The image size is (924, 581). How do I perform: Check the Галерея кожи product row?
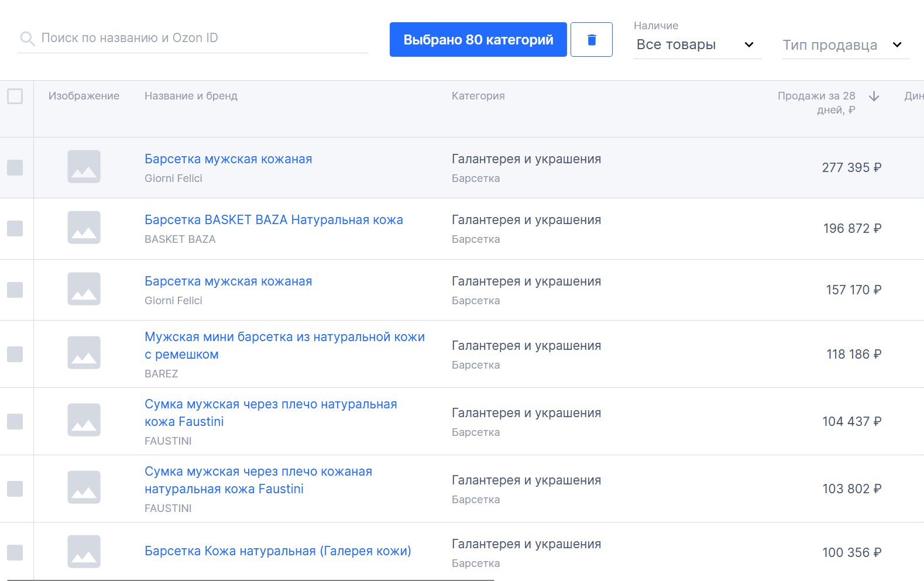(15, 553)
